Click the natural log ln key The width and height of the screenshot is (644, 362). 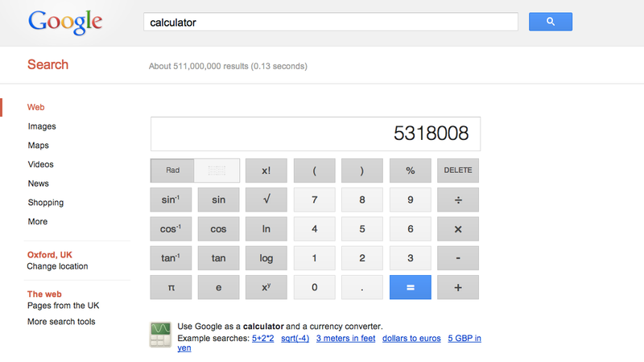point(266,229)
